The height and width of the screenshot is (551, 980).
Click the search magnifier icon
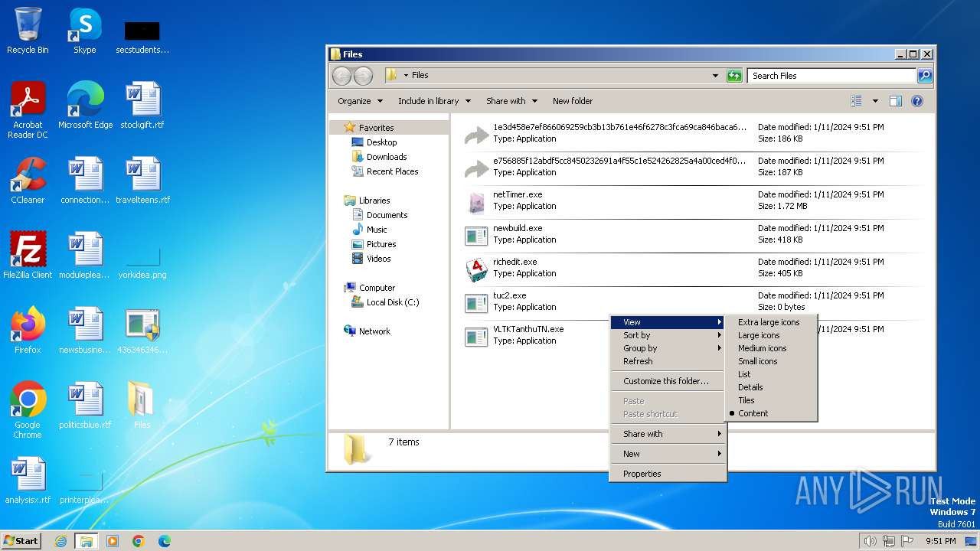[x=925, y=75]
